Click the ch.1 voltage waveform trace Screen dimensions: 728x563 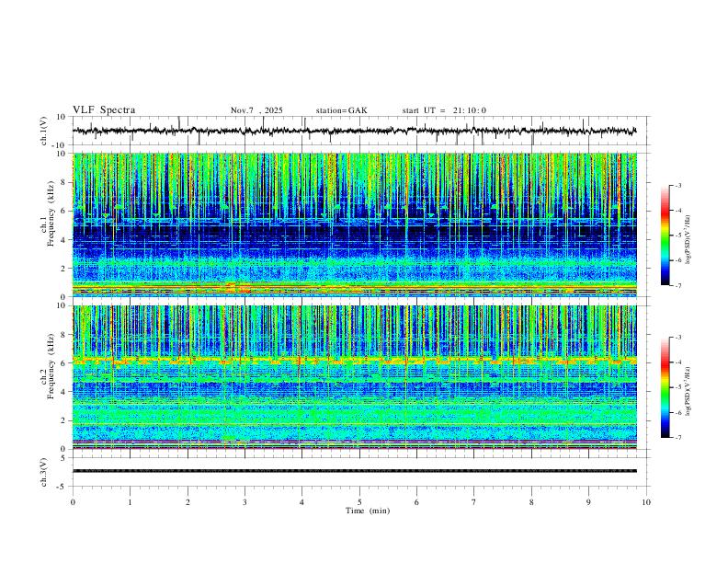(354, 131)
